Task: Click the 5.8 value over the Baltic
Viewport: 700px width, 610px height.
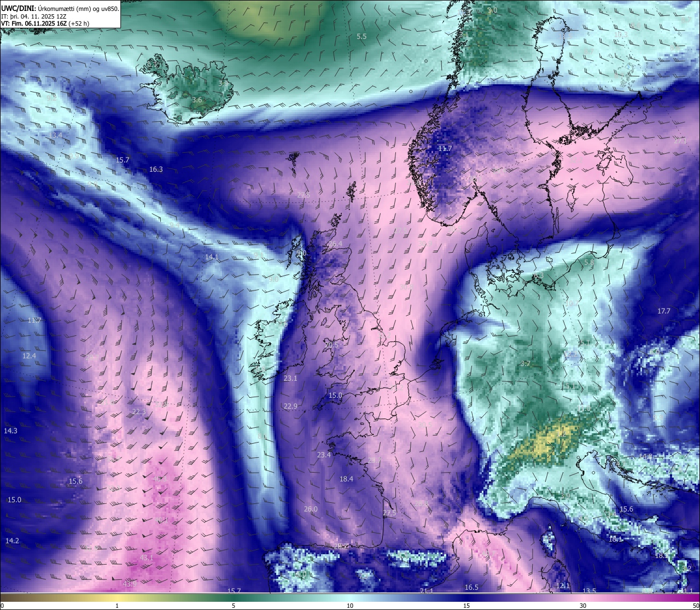Action: click(588, 263)
